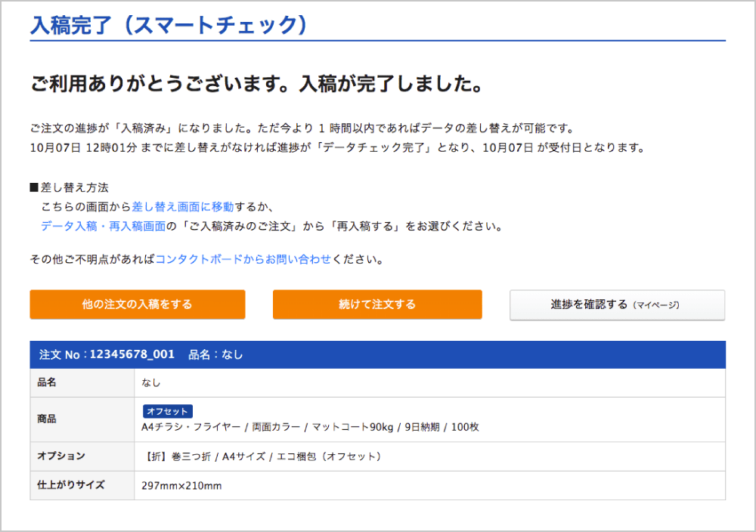Viewport: 756px width, 532px height.
Task: Open 進捗を確認する (マイページ) button
Action: [616, 305]
